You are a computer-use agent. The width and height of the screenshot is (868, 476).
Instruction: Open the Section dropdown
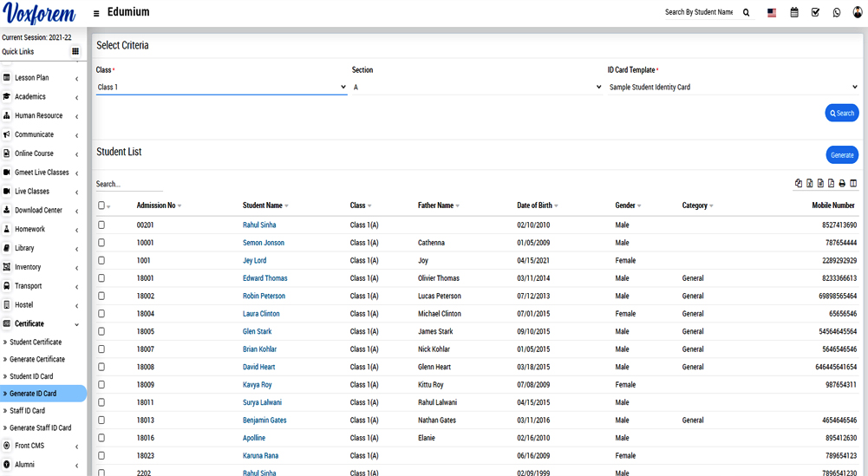tap(476, 88)
